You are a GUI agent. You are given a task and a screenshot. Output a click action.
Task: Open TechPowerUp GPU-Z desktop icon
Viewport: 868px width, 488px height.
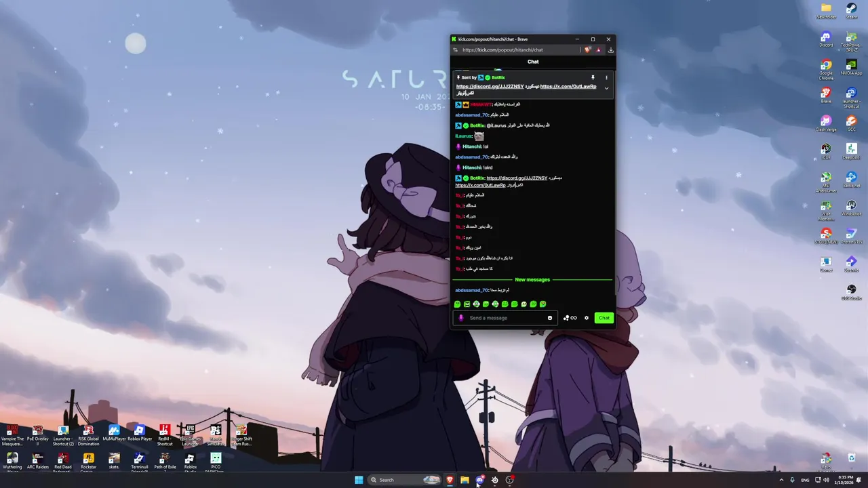[x=851, y=41]
